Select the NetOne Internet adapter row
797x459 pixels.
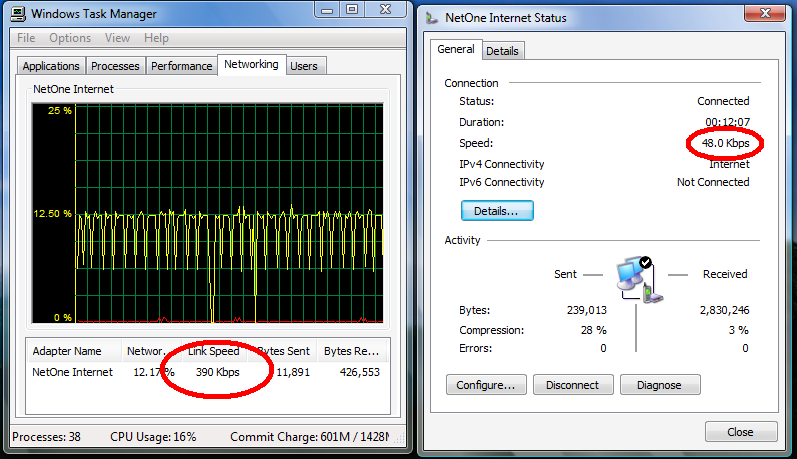pyautogui.click(x=207, y=372)
